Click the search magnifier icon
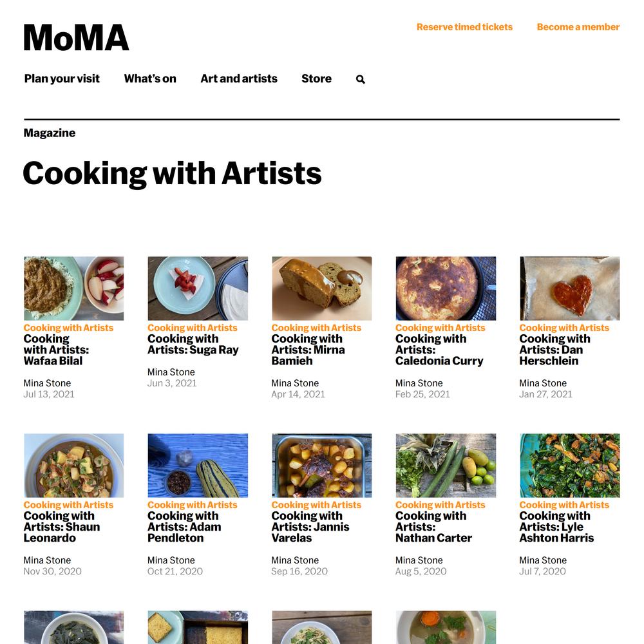Image resolution: width=644 pixels, height=644 pixels. tap(360, 79)
